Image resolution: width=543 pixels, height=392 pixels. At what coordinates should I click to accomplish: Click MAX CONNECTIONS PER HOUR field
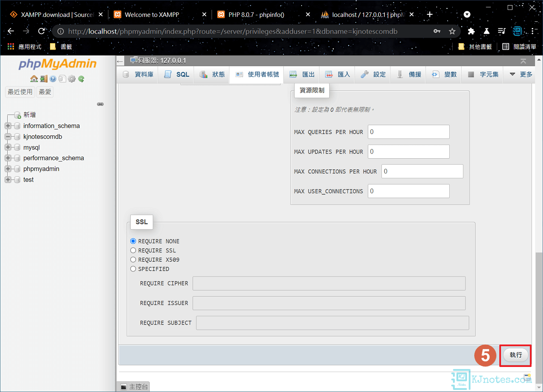coord(422,171)
